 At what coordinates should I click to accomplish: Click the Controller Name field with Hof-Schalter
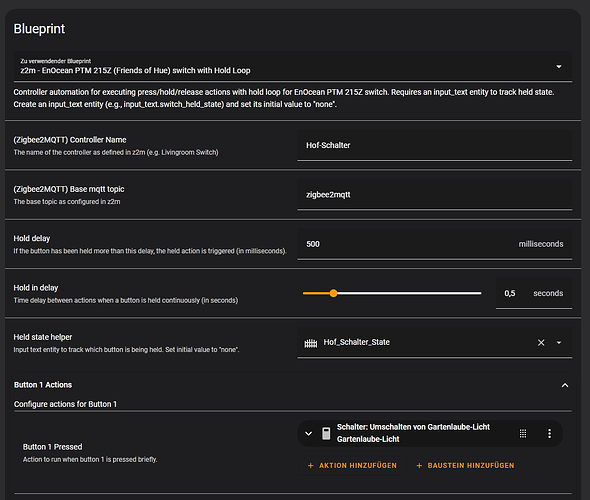tap(435, 146)
